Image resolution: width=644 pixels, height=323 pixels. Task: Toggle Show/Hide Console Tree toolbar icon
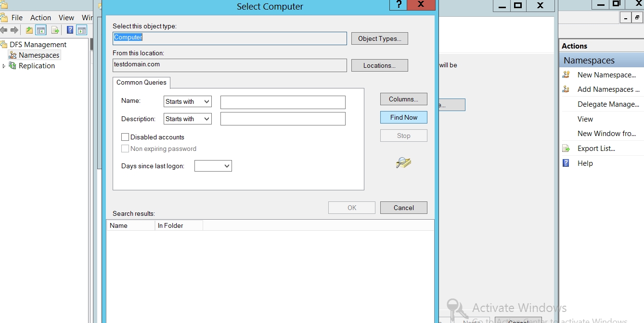pyautogui.click(x=41, y=30)
